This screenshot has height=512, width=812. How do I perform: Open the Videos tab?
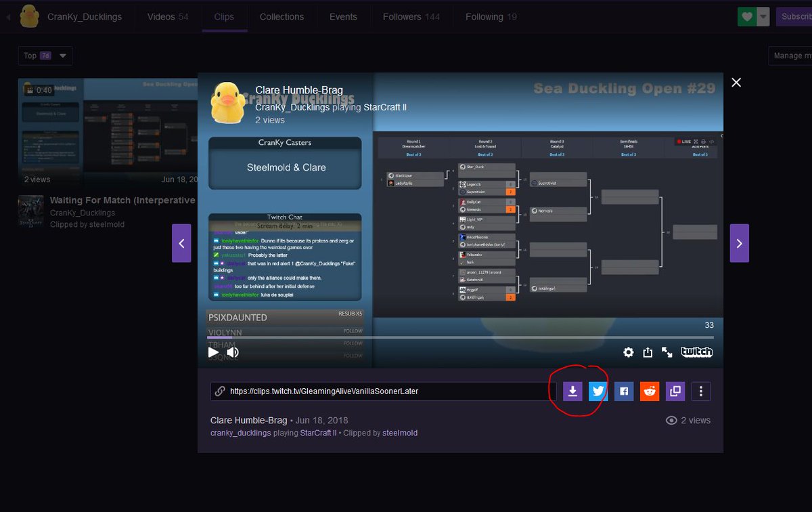tap(168, 16)
